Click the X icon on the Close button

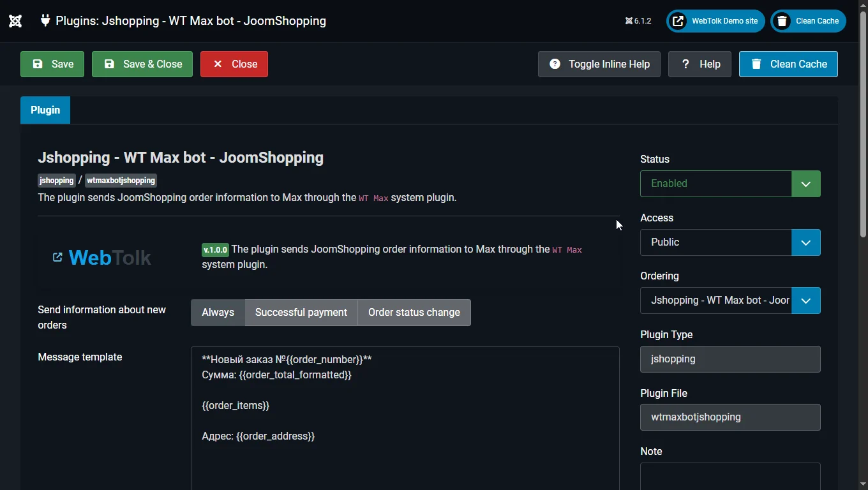coord(218,64)
